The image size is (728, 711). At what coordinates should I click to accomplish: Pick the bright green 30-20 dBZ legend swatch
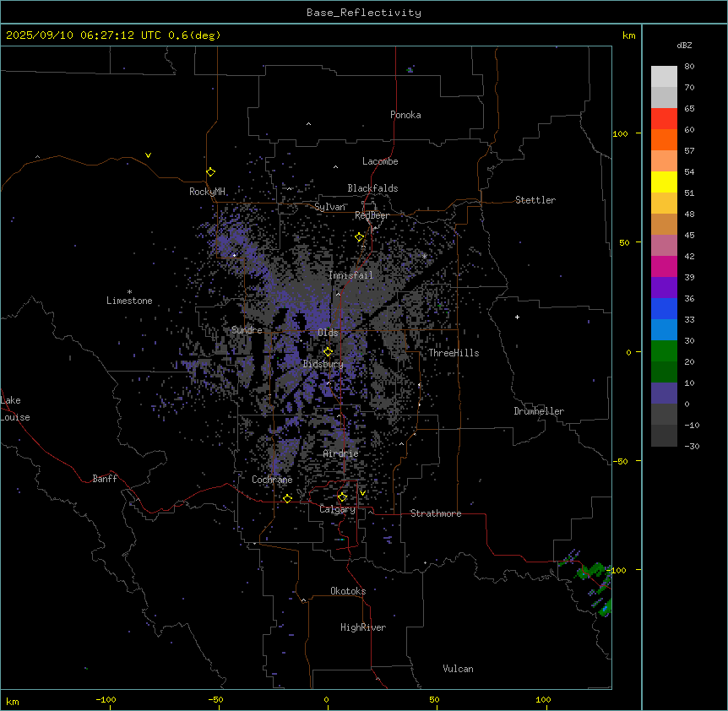click(664, 351)
